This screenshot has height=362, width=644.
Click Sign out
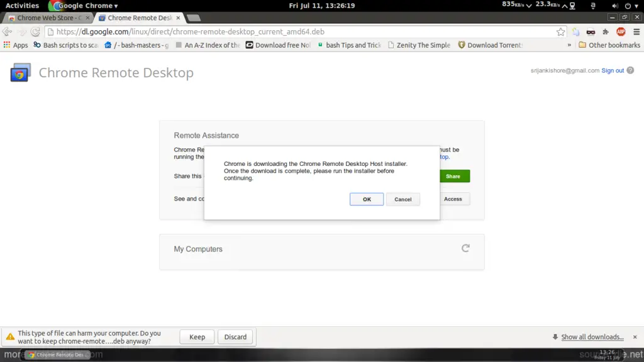coord(613,70)
